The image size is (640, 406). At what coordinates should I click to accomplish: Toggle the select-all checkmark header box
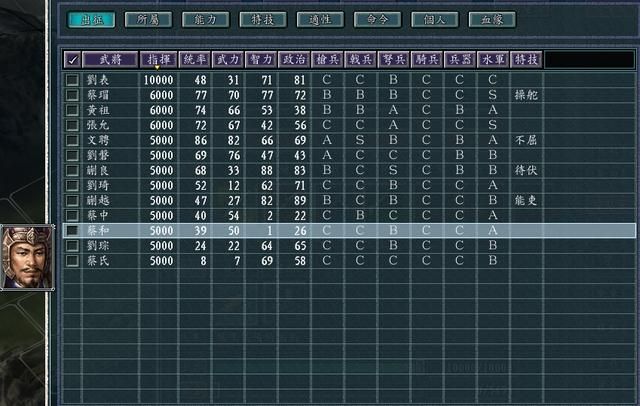(x=71, y=60)
